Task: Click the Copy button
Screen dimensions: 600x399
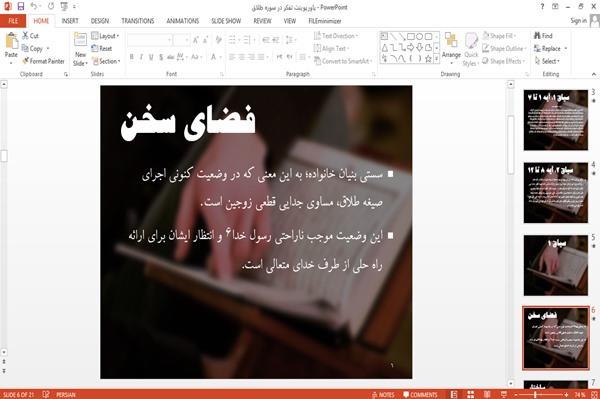Action: coord(33,49)
